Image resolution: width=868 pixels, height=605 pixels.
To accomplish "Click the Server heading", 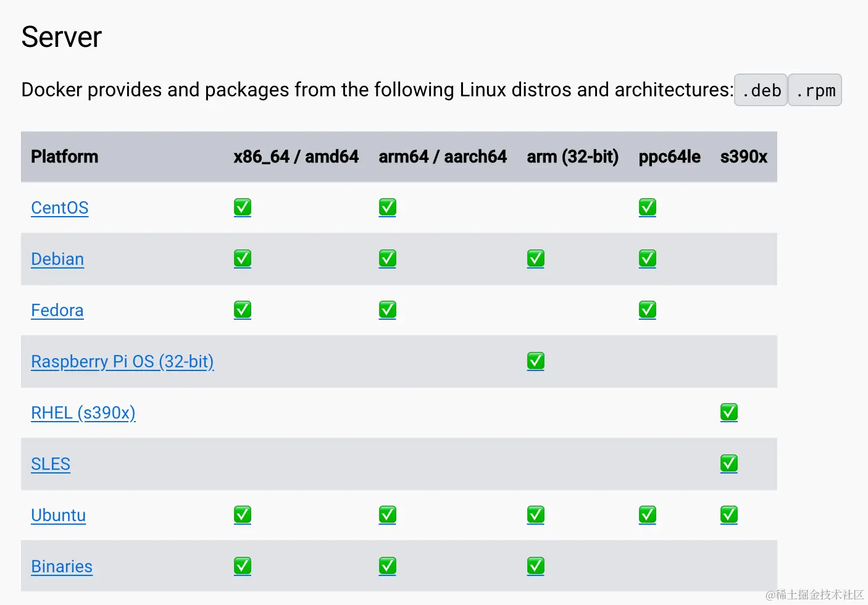I will click(62, 37).
